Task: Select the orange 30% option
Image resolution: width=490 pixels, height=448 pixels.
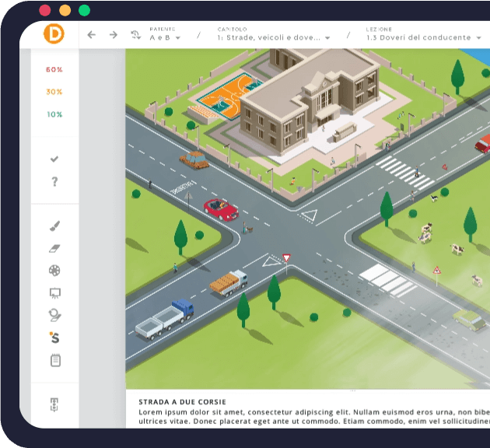Action: pyautogui.click(x=54, y=92)
